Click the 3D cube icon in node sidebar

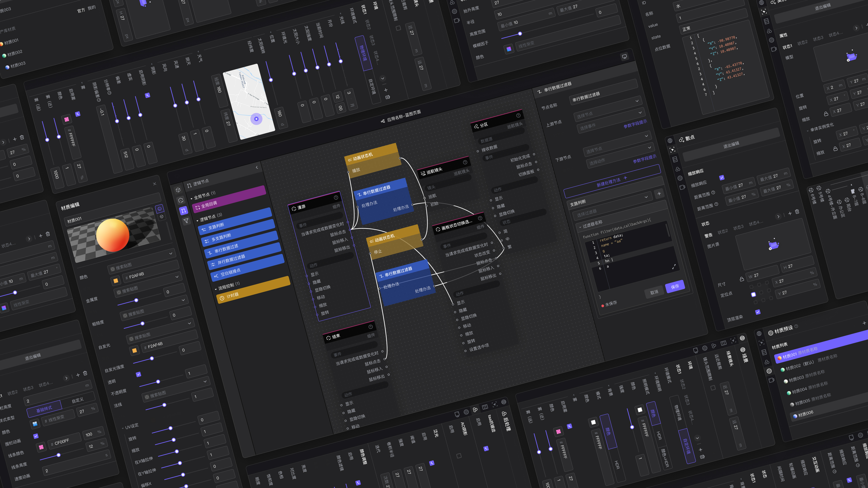[178, 190]
